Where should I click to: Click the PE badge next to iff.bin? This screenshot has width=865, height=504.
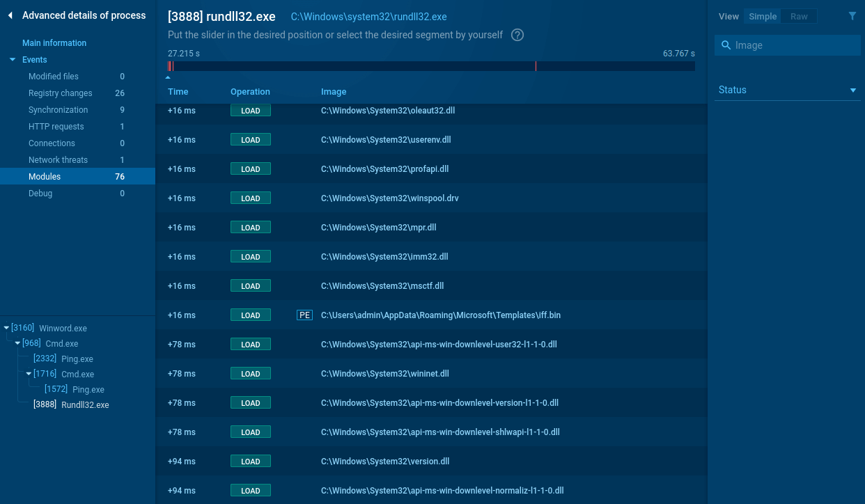(304, 315)
